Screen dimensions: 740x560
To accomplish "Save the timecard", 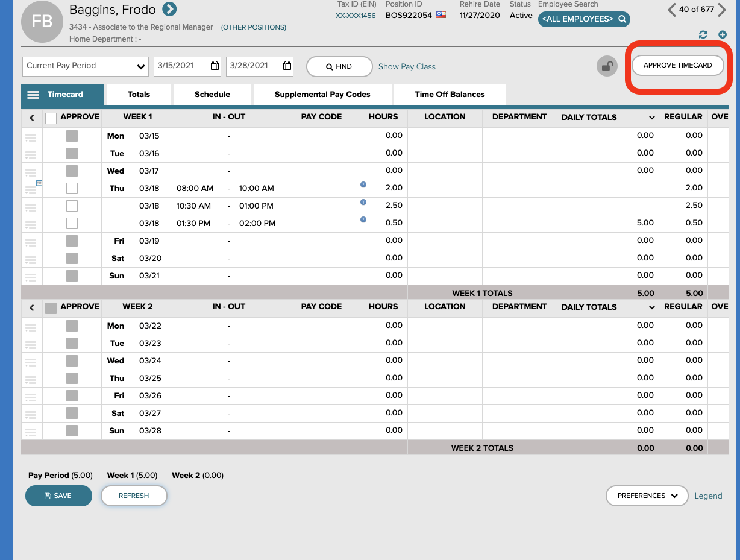I will coord(58,496).
